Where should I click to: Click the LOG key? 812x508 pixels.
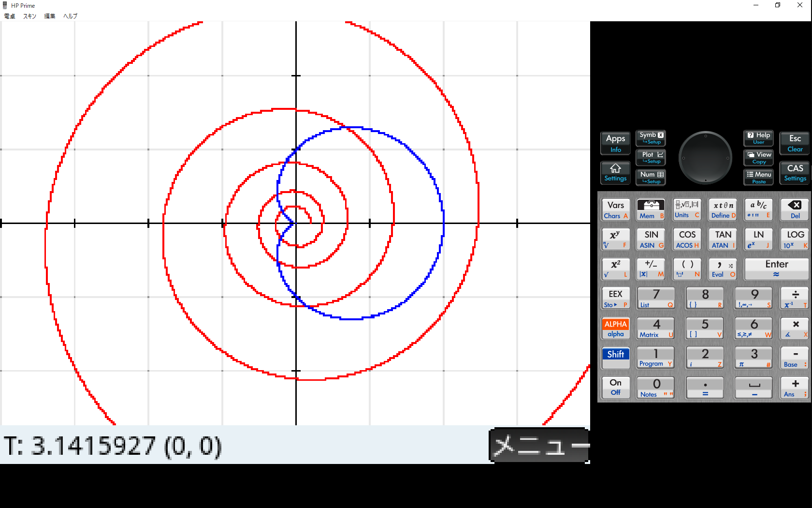coord(795,239)
